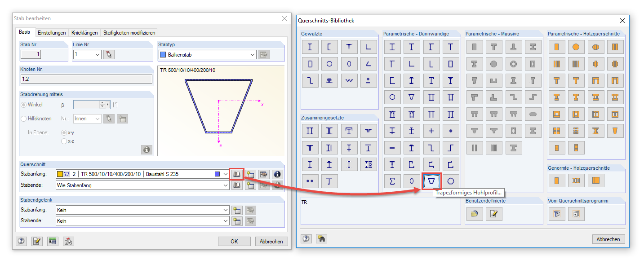Choose thin-walled inverted triangle profile
This screenshot has height=260, width=644.
(x=412, y=97)
